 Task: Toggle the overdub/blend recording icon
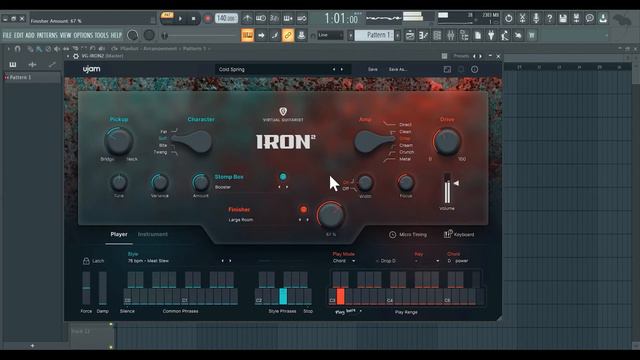coord(288,18)
